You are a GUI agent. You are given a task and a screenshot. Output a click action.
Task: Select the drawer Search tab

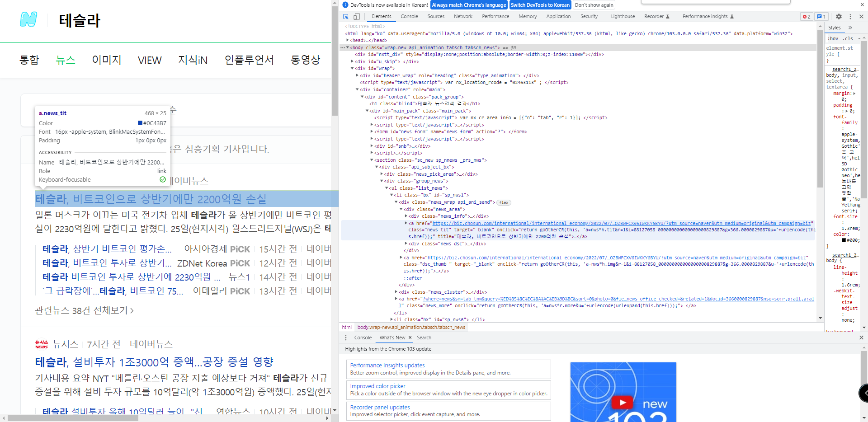424,338
